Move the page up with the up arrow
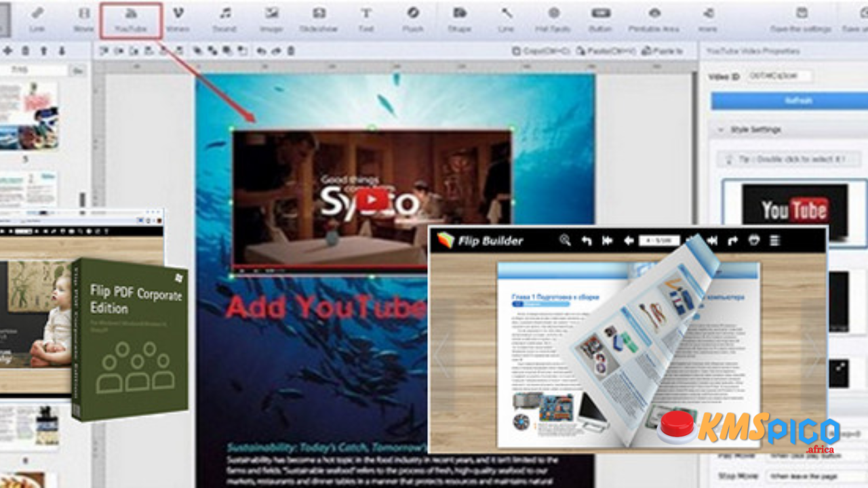 [44, 51]
